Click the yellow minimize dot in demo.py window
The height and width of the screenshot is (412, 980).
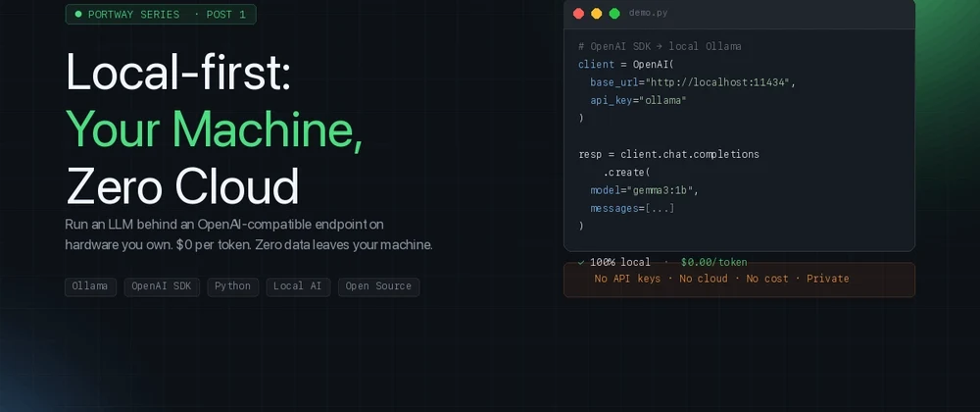(596, 13)
